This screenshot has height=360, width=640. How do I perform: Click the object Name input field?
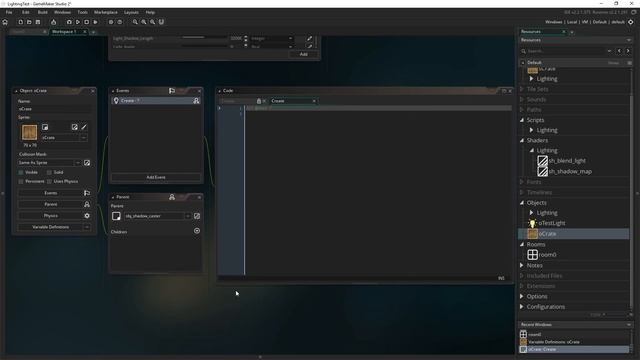tap(54, 109)
